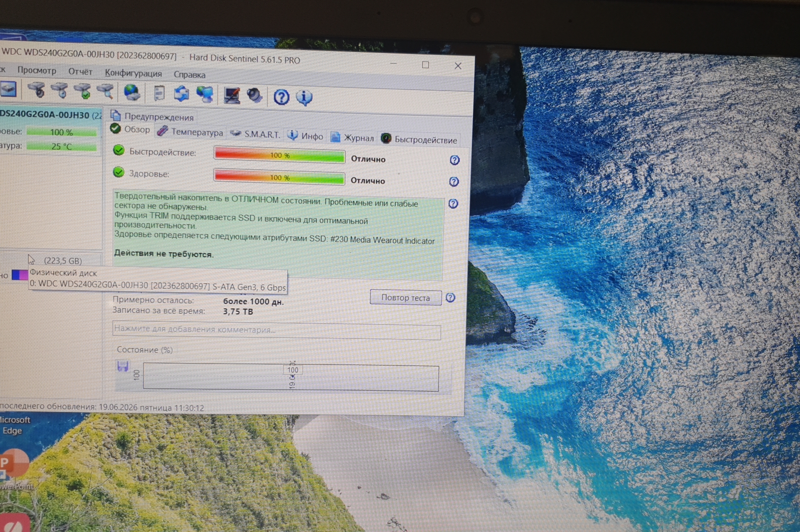
Task: Click help icon beside Быстродействие rating
Action: pyautogui.click(x=455, y=160)
